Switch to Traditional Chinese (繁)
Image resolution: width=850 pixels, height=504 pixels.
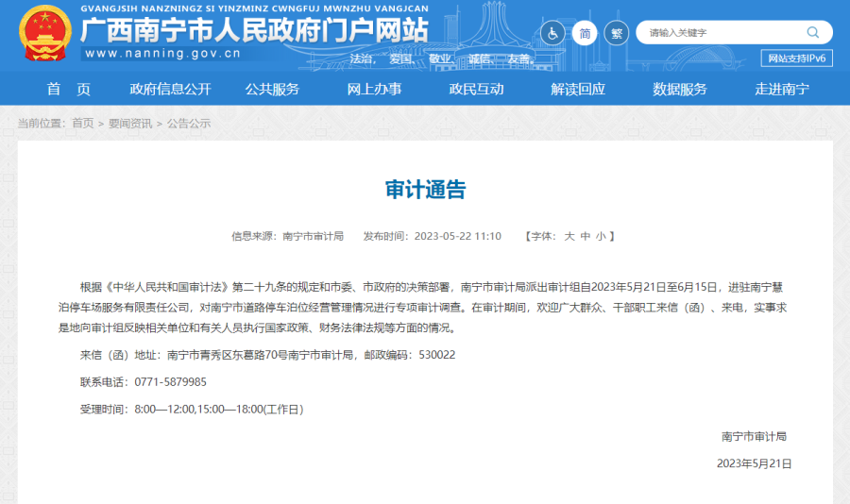[x=616, y=33]
